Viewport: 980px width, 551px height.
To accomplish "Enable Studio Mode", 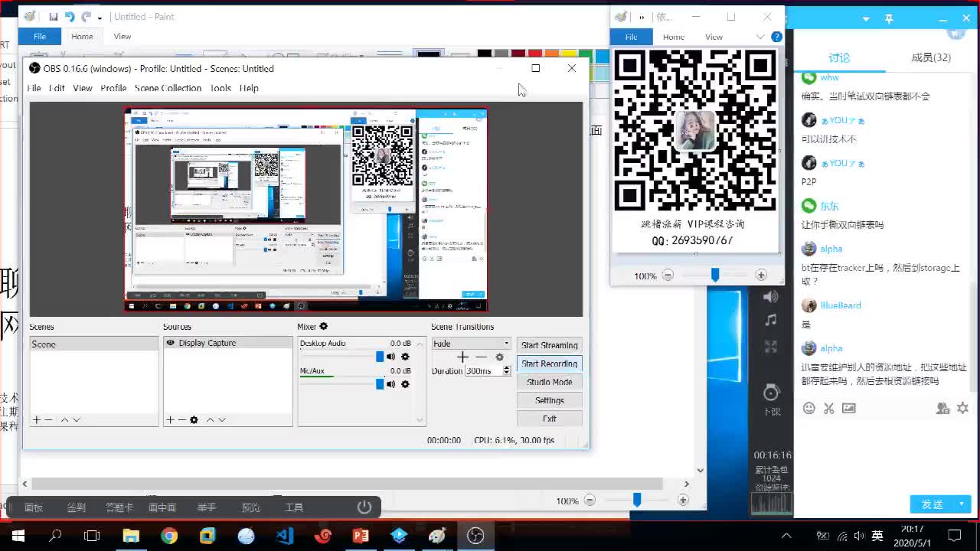I will coord(550,382).
